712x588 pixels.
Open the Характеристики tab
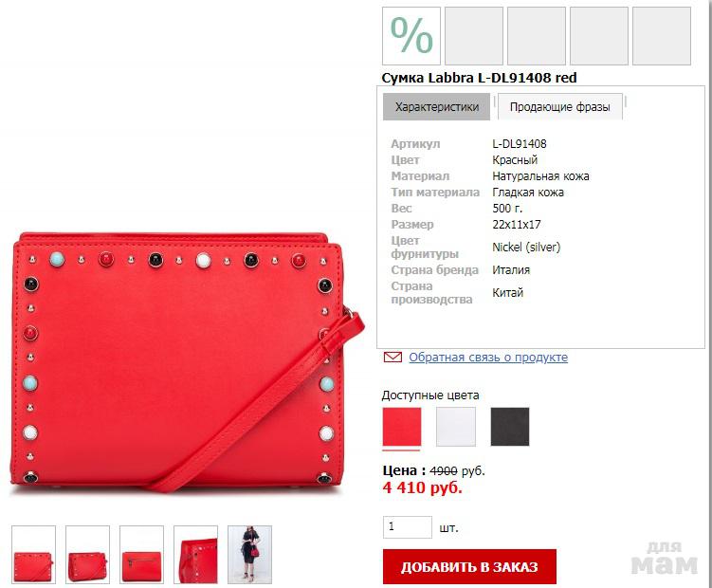tap(436, 107)
